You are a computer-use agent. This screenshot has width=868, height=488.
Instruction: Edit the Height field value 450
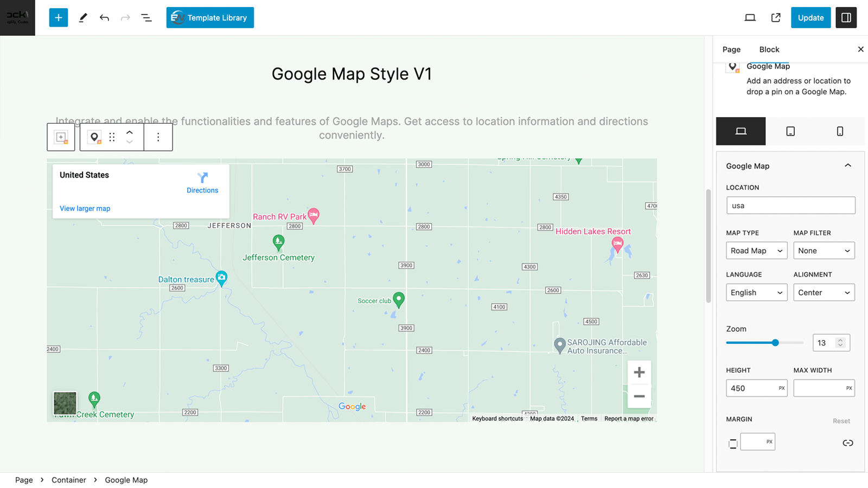[756, 388]
